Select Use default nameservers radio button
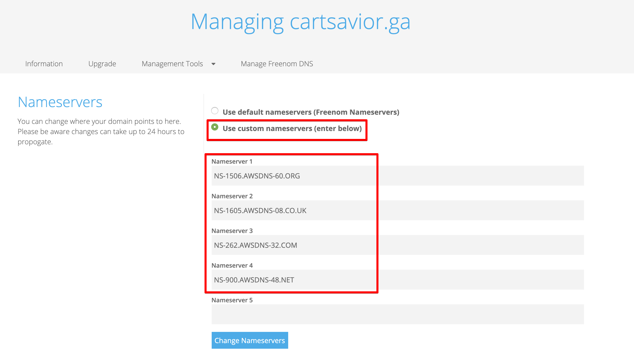Screen dimensions: 634x364 (x=215, y=111)
